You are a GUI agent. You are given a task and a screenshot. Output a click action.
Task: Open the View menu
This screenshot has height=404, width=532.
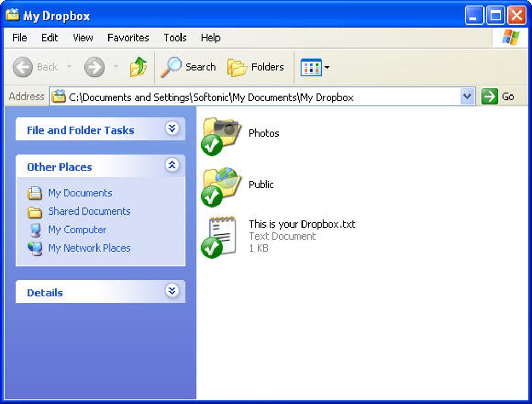click(x=83, y=38)
